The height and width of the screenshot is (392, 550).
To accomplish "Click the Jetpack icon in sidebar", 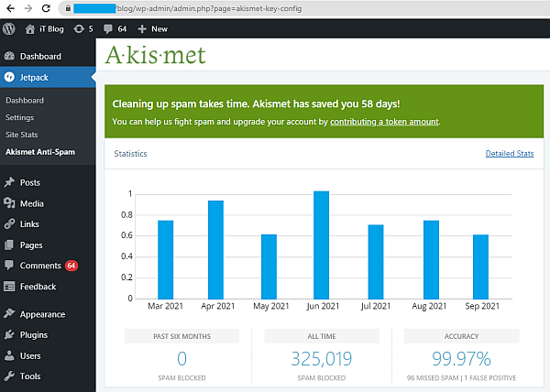I will coord(9,77).
